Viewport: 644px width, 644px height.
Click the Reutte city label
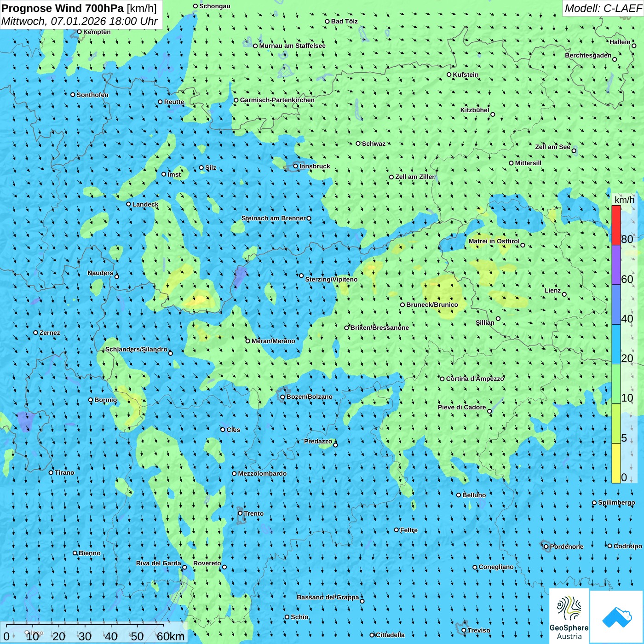pyautogui.click(x=174, y=102)
